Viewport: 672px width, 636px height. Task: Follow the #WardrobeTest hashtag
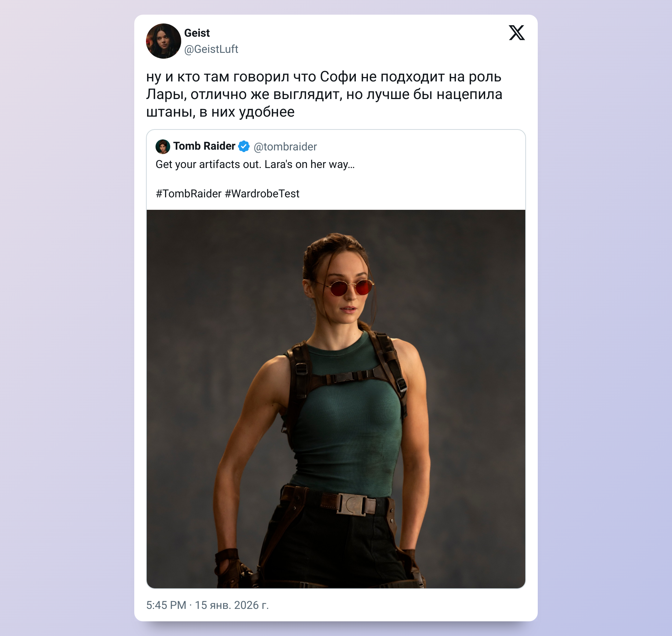262,194
